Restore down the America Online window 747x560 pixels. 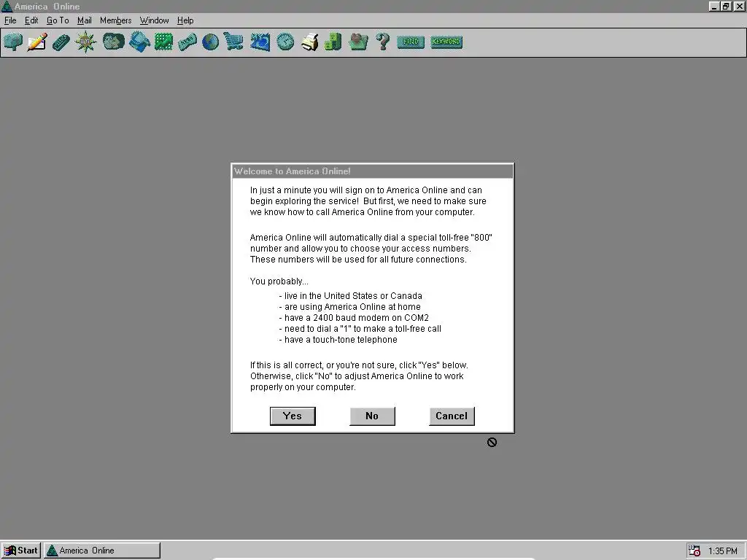[726, 6]
